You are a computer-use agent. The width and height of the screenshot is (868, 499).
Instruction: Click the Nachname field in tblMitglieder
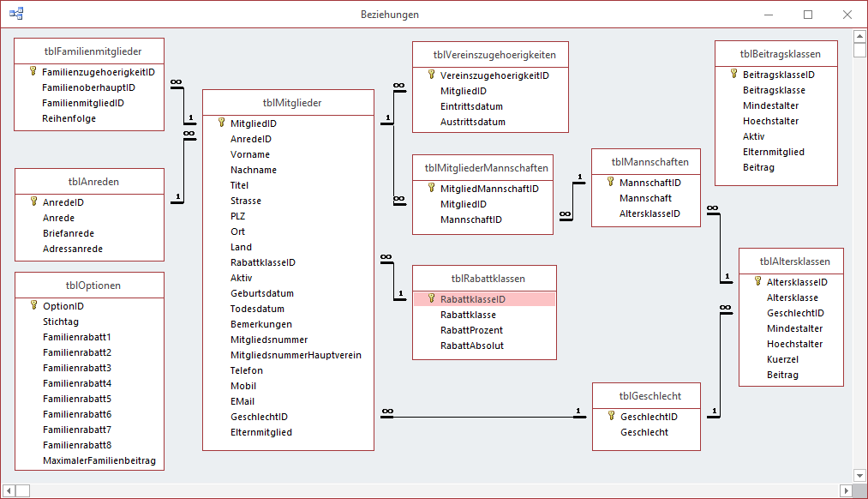click(x=254, y=170)
